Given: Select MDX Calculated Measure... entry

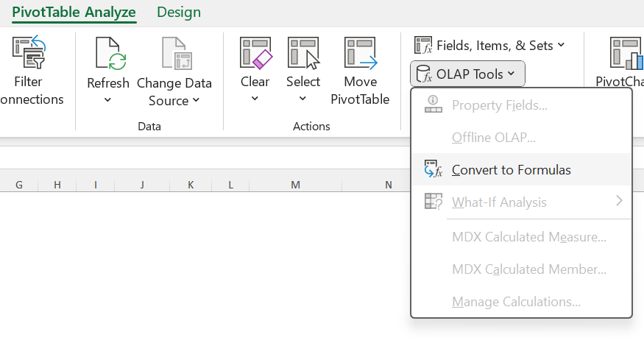Looking at the screenshot, I should click(x=521, y=237).
